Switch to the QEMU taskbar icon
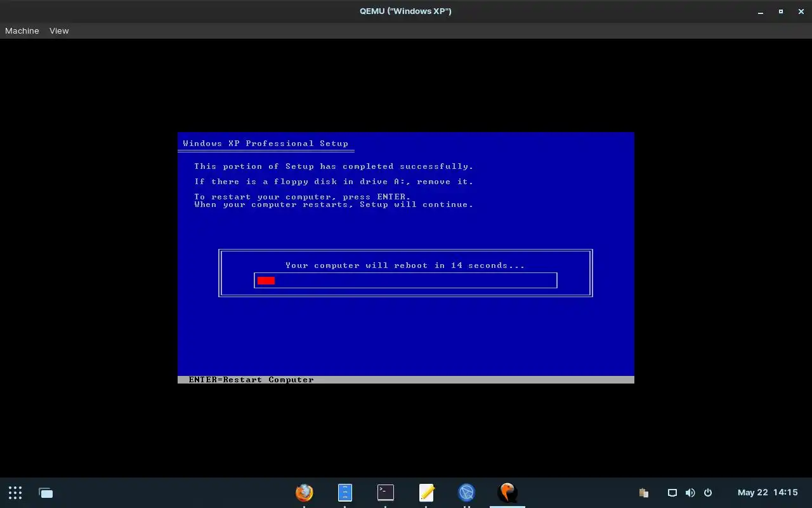812x508 pixels. (x=507, y=492)
